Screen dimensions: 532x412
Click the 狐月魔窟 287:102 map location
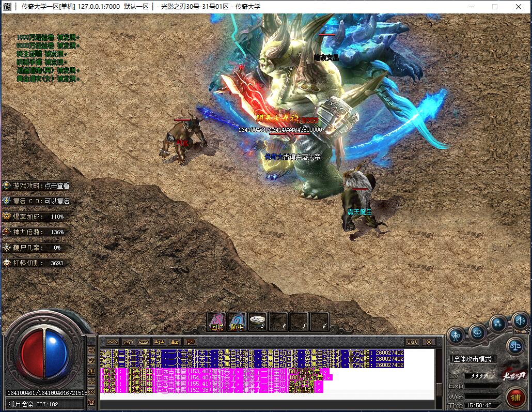(x=33, y=404)
